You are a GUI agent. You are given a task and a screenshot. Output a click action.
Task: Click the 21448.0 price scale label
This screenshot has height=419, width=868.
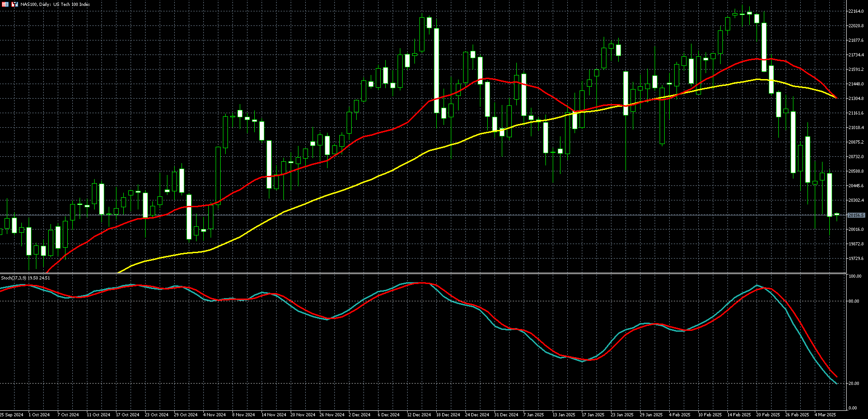[x=856, y=84]
